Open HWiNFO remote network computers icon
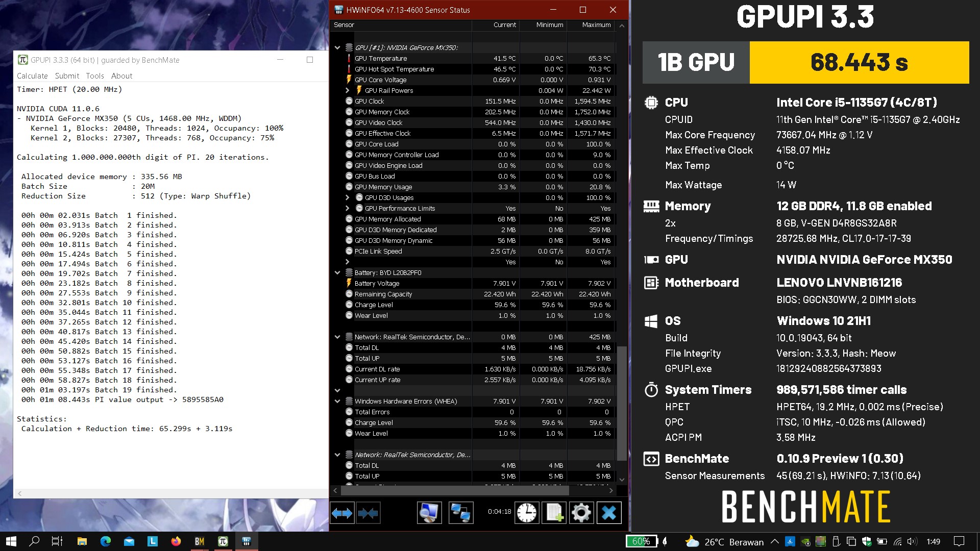 pos(461,513)
